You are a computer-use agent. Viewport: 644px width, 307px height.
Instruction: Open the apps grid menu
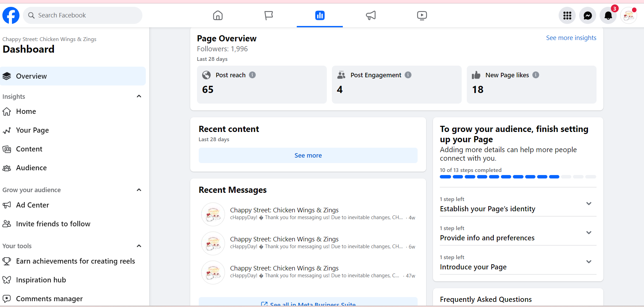click(x=567, y=15)
